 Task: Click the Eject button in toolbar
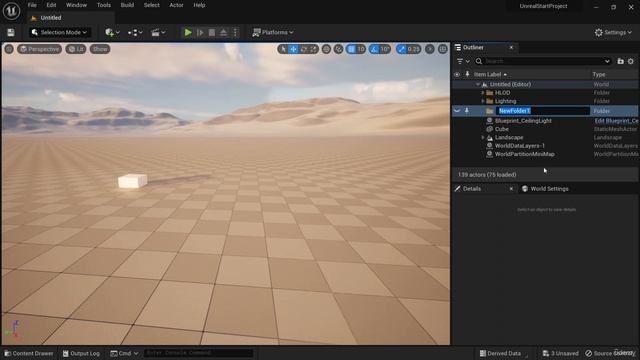click(223, 32)
